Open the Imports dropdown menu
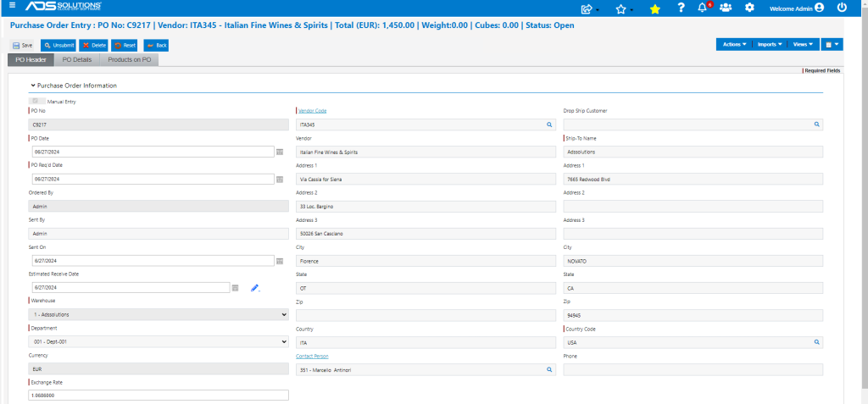Viewport: 868px width, 404px height. coord(770,44)
